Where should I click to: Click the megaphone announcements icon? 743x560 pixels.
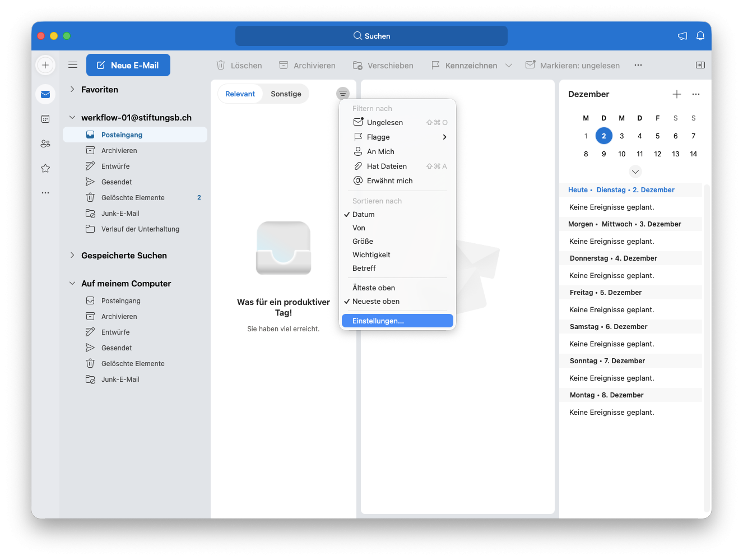[682, 36]
